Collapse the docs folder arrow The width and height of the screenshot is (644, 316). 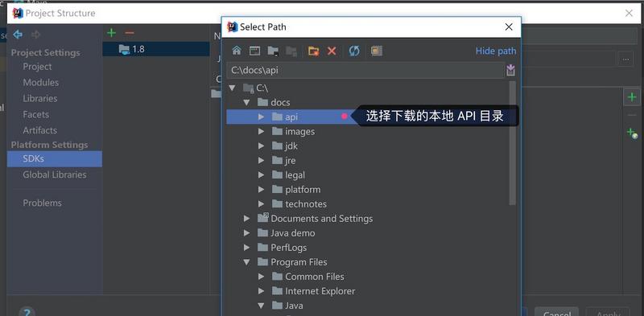tap(246, 102)
